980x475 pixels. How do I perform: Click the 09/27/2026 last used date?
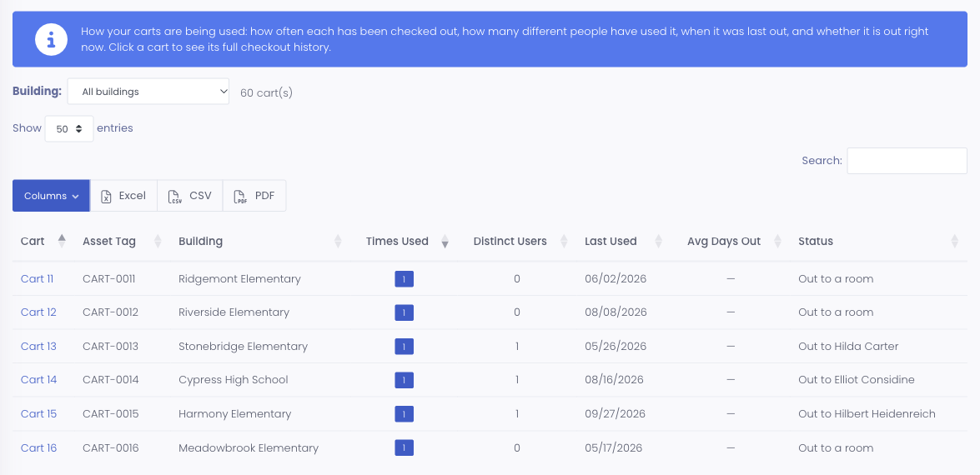615,414
